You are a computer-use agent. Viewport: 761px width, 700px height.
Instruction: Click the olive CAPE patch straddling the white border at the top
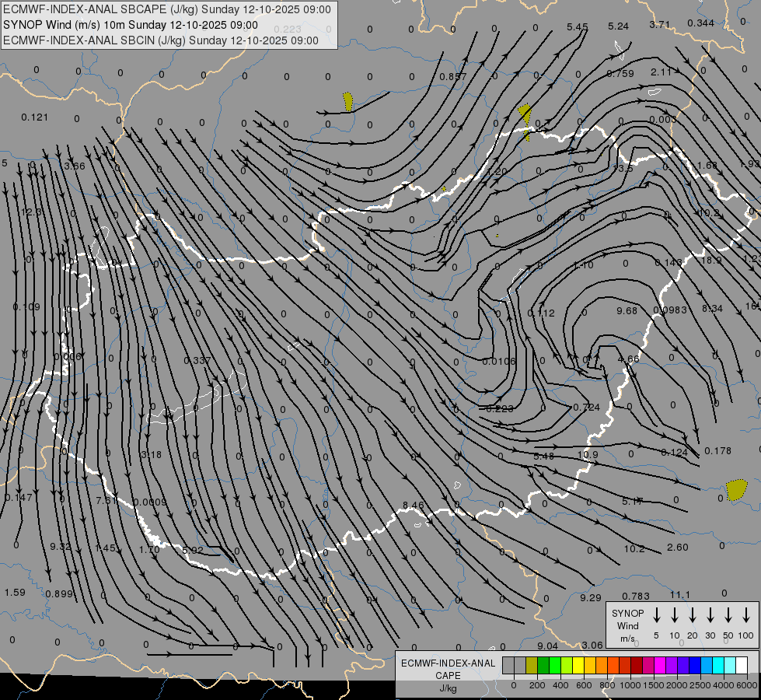pyautogui.click(x=525, y=121)
